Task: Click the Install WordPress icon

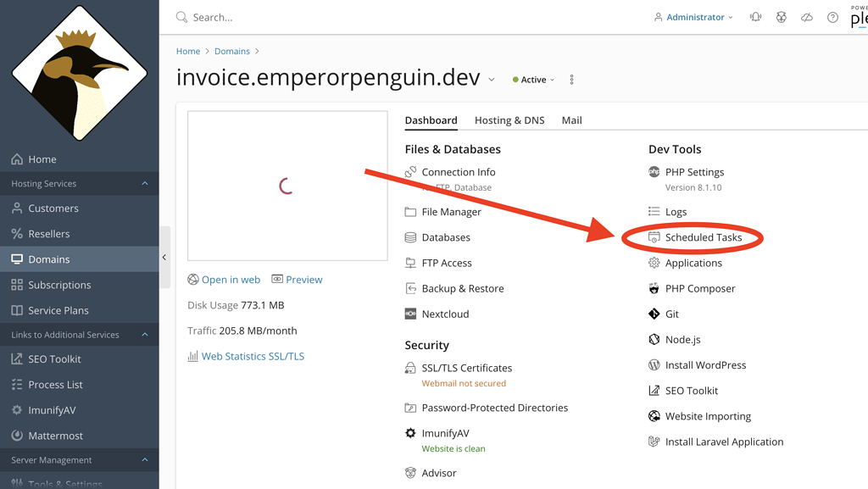Action: pos(654,365)
